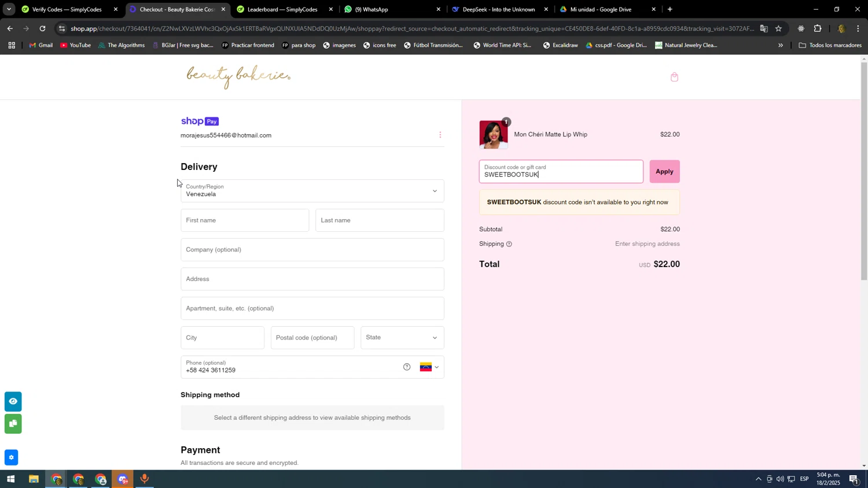Open the taskbar clock and date
Image resolution: width=868 pixels, height=488 pixels.
[x=829, y=479]
